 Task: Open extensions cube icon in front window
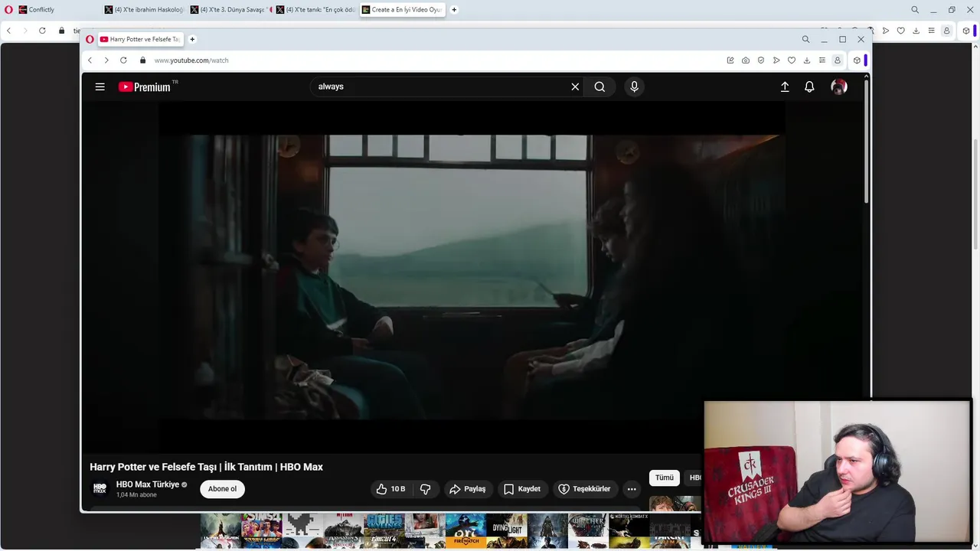pos(857,60)
